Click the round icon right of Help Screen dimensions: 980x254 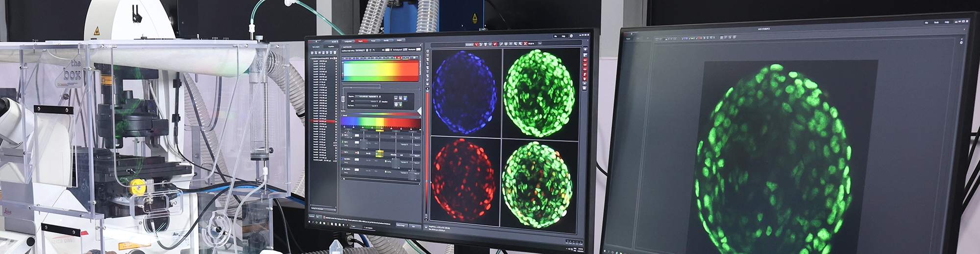(571, 36)
